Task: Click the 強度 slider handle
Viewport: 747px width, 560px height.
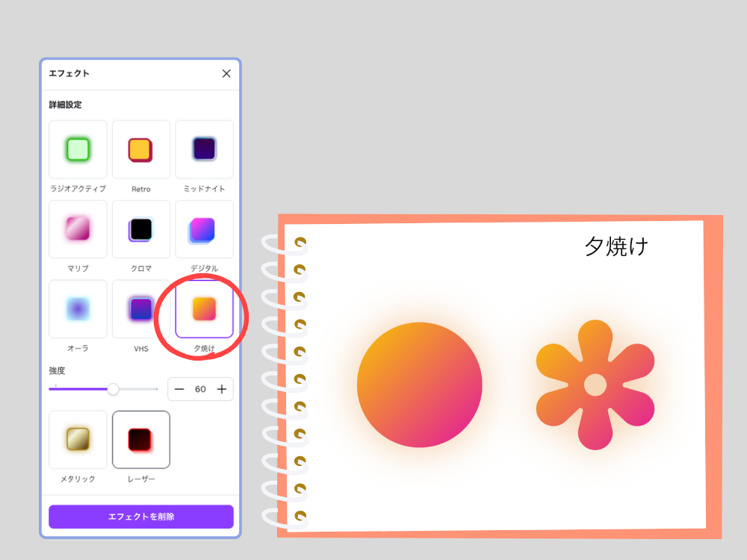Action: [x=113, y=389]
